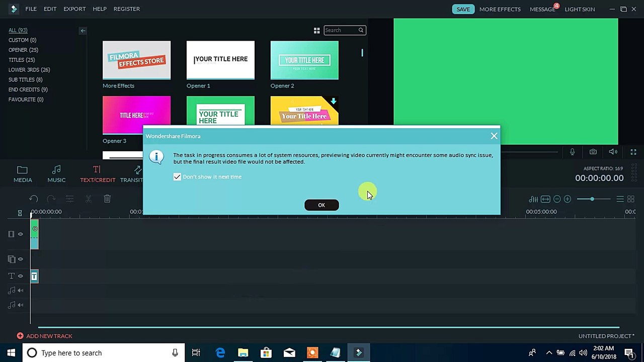Click the voiceover microphone icon under preview

572,152
